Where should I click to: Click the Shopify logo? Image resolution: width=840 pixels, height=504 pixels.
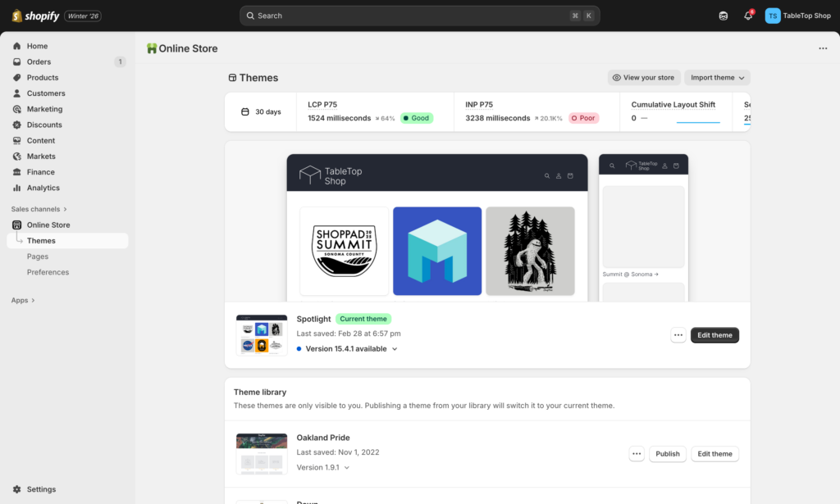tap(35, 16)
